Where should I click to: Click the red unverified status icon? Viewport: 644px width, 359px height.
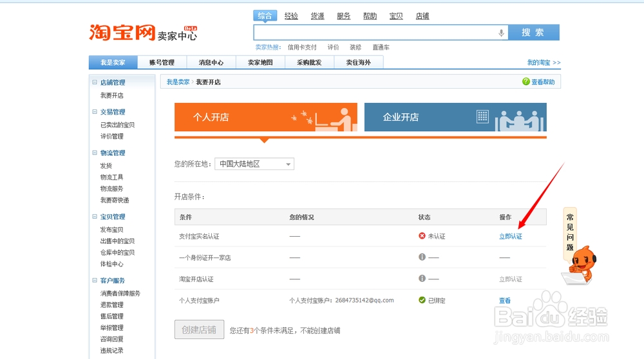pos(422,236)
